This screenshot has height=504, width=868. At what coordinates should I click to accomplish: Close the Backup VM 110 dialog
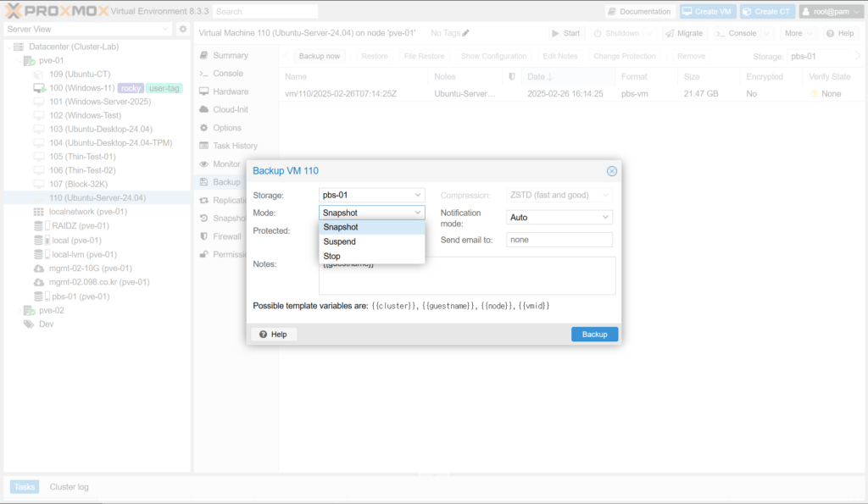(x=611, y=171)
